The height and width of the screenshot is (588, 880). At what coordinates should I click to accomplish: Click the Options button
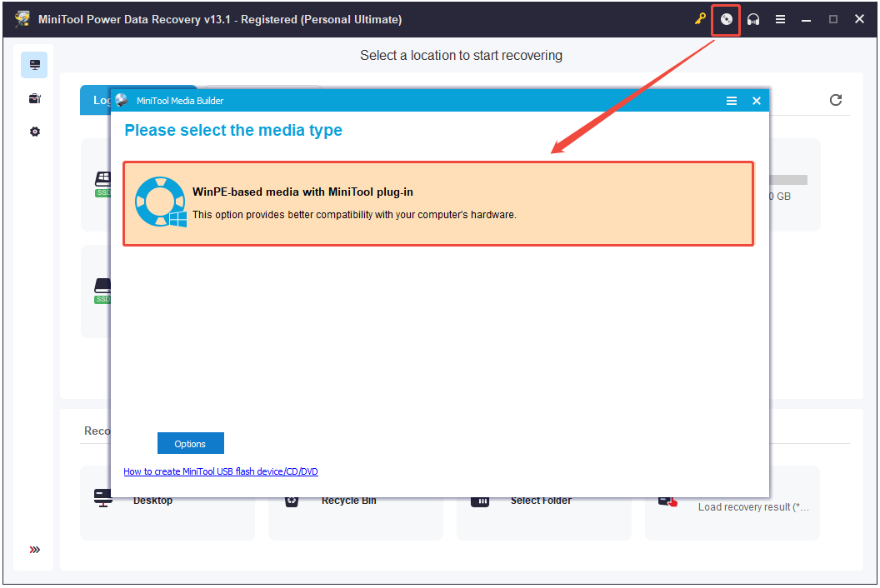190,443
